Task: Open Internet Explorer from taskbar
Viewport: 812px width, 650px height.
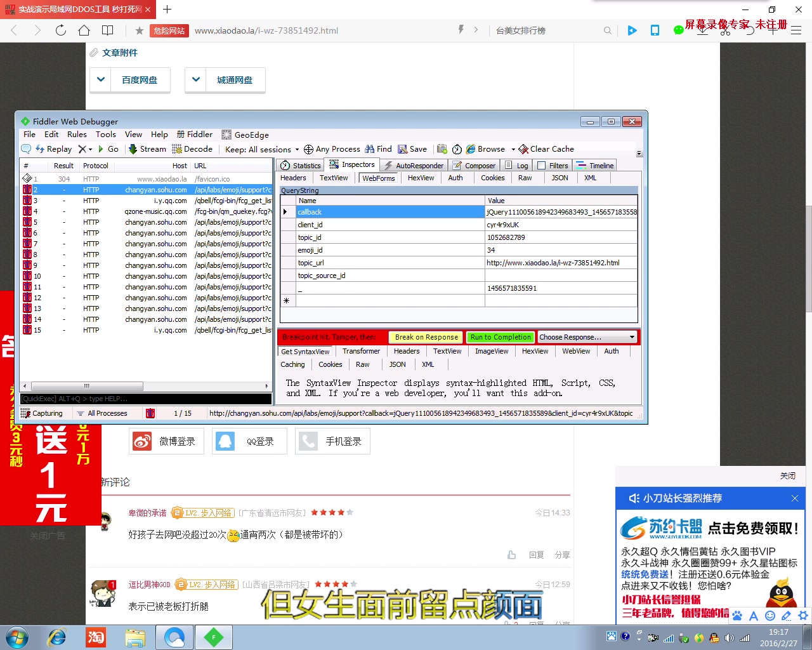Action: (57, 637)
